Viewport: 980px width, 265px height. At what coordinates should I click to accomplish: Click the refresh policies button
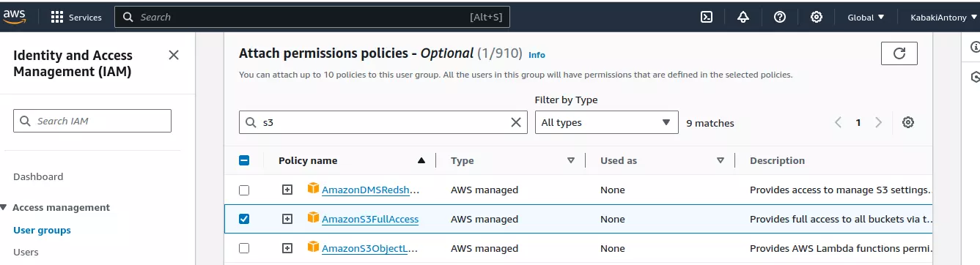[899, 53]
